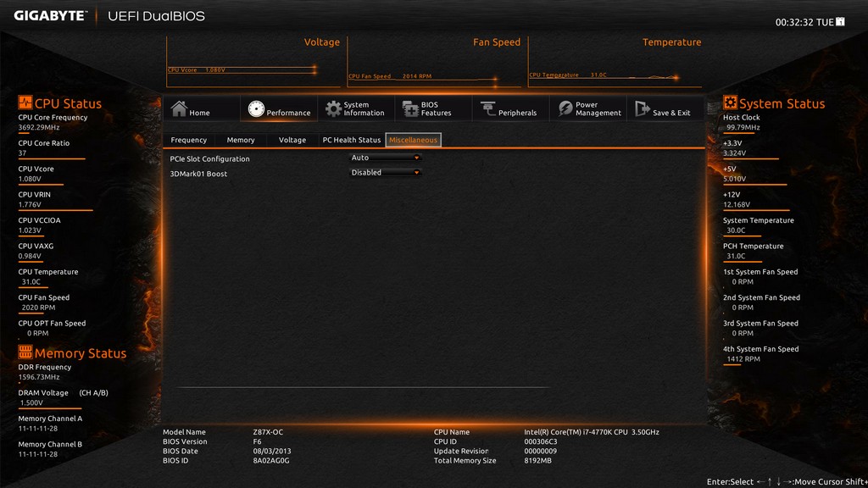The image size is (868, 488).
Task: Click the Host Clock 99.79MHz value
Action: pos(743,127)
